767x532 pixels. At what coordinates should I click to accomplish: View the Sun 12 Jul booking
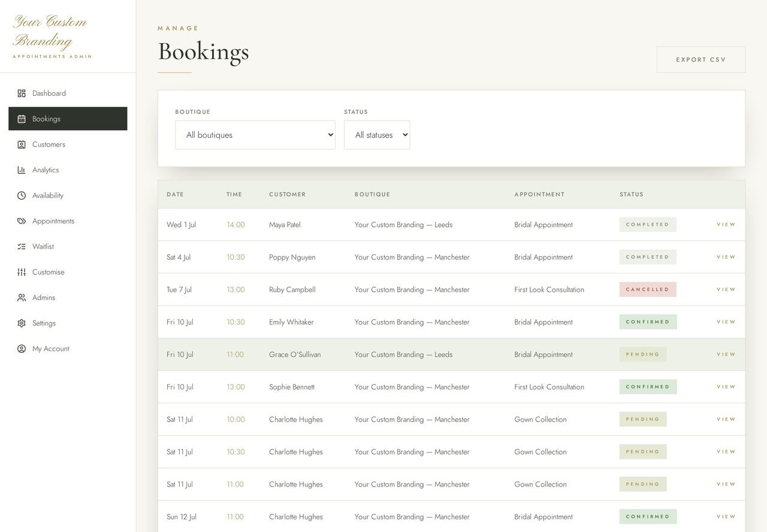click(x=726, y=516)
